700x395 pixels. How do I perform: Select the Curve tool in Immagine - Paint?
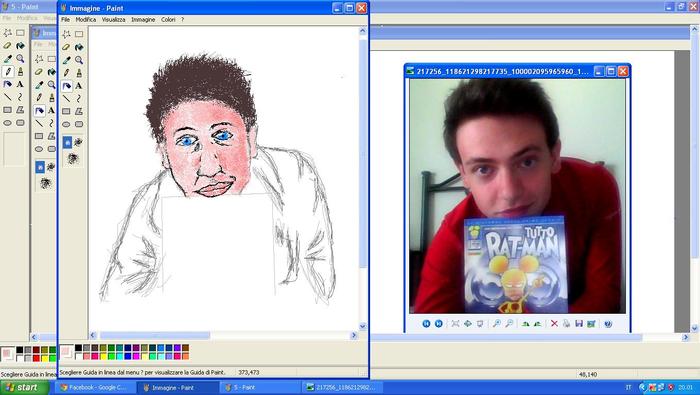79,98
